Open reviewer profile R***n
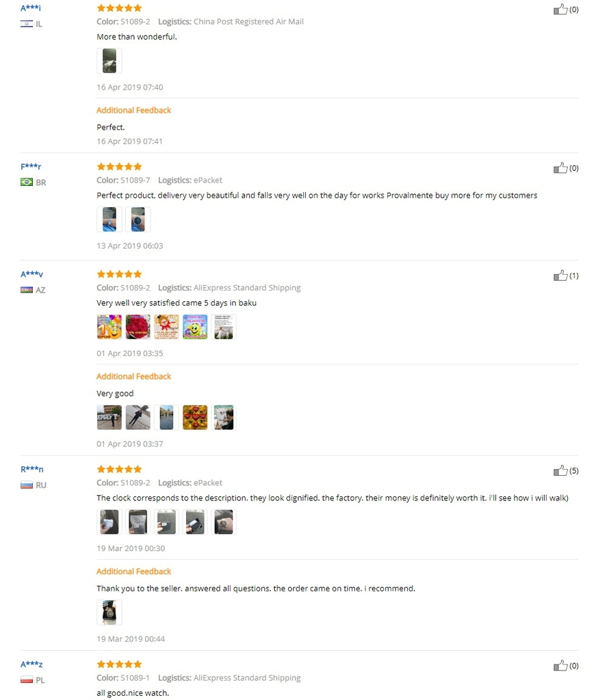 [31, 469]
